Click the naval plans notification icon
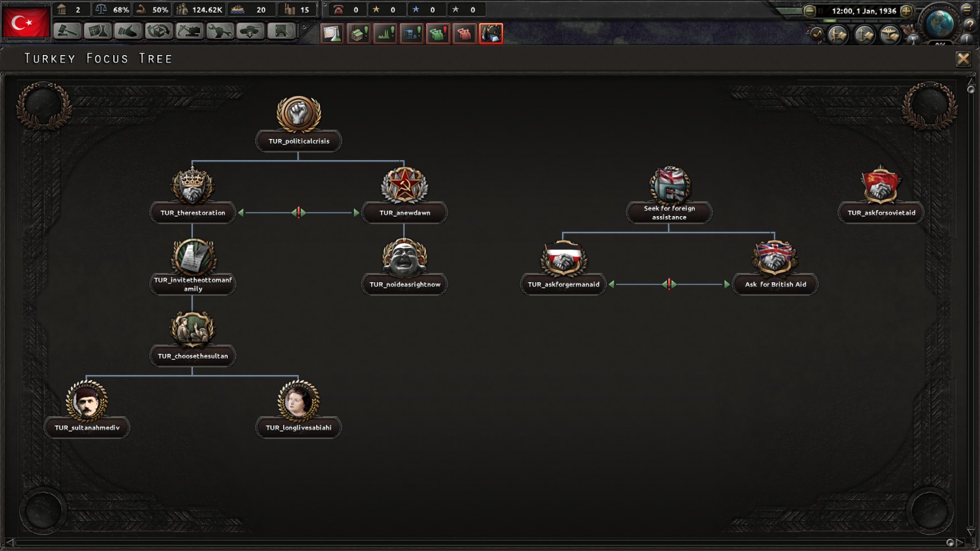The height and width of the screenshot is (551, 980). [x=864, y=34]
